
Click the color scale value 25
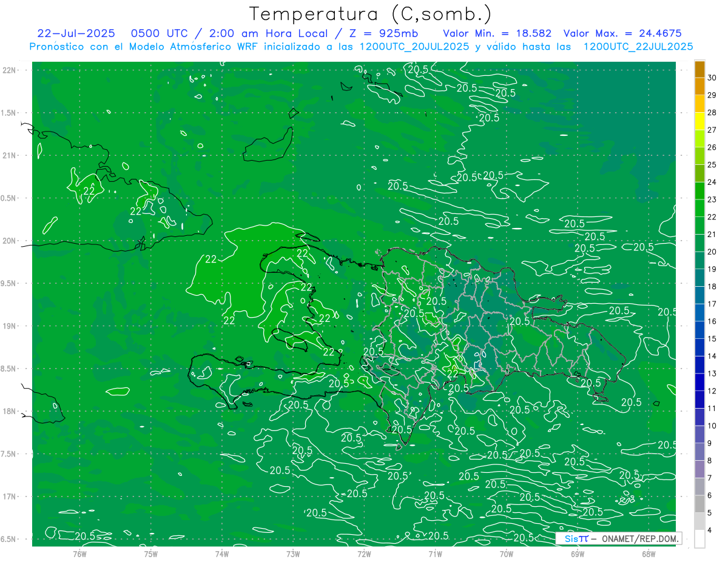pos(712,165)
